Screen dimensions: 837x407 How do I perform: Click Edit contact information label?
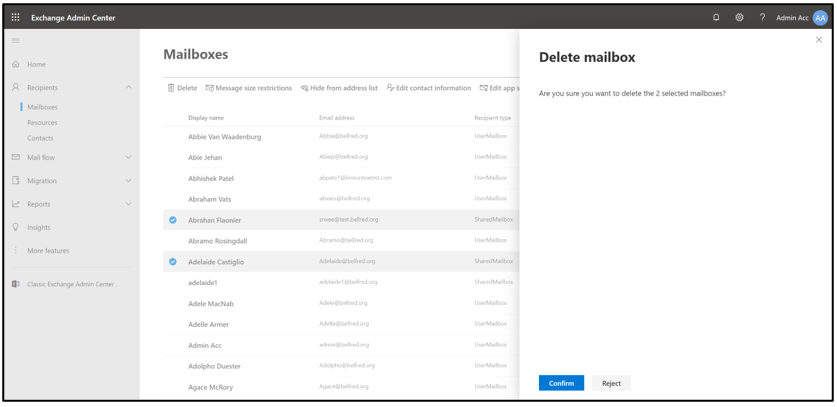coord(433,88)
